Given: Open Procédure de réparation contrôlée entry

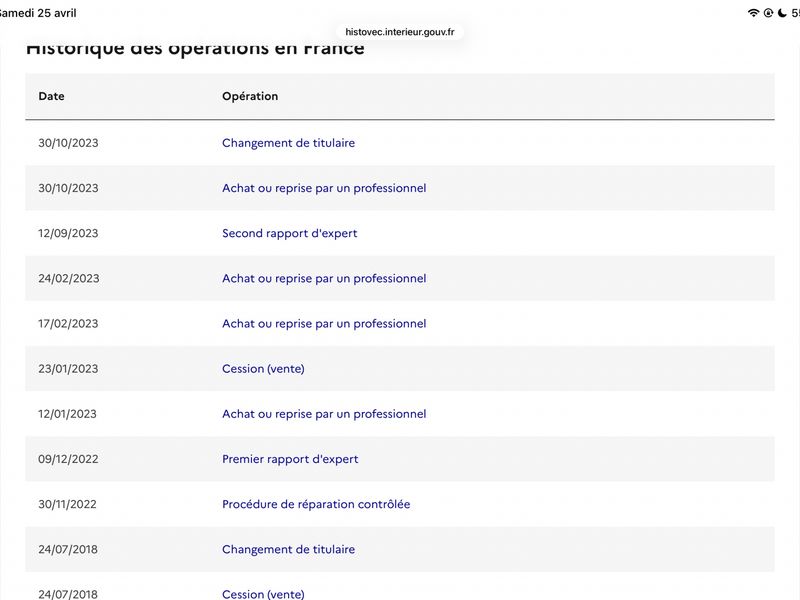Looking at the screenshot, I should click(x=316, y=504).
